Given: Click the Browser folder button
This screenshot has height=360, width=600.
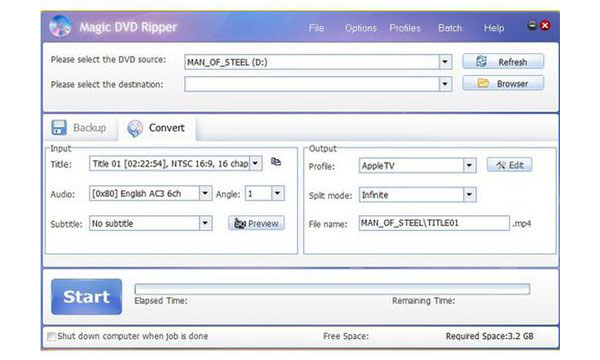Looking at the screenshot, I should tap(503, 83).
